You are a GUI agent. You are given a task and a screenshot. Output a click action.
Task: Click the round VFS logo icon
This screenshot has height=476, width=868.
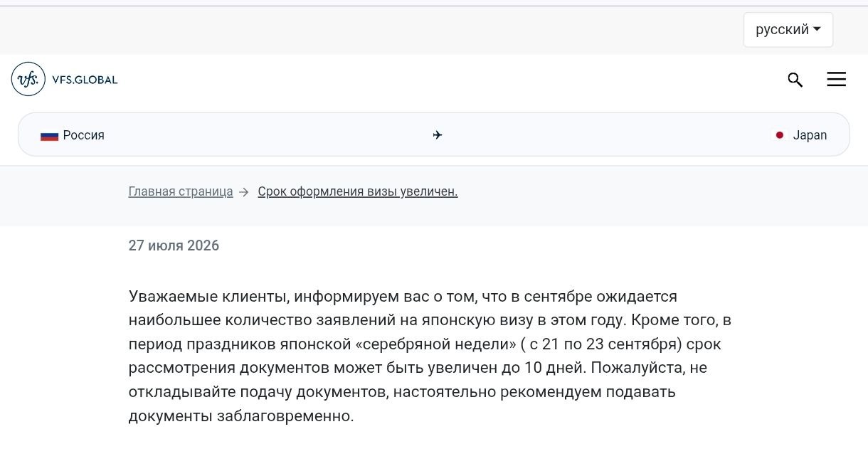click(x=28, y=79)
